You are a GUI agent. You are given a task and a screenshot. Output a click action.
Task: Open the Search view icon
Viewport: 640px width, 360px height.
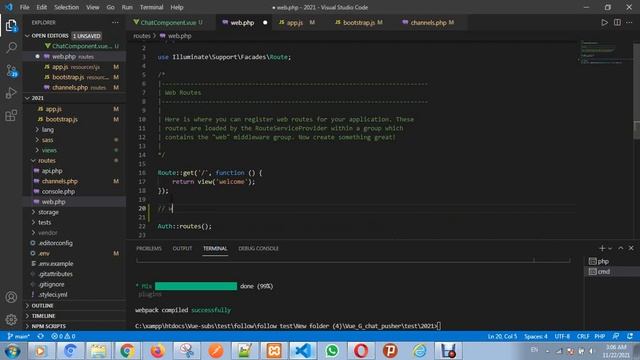coord(11,48)
